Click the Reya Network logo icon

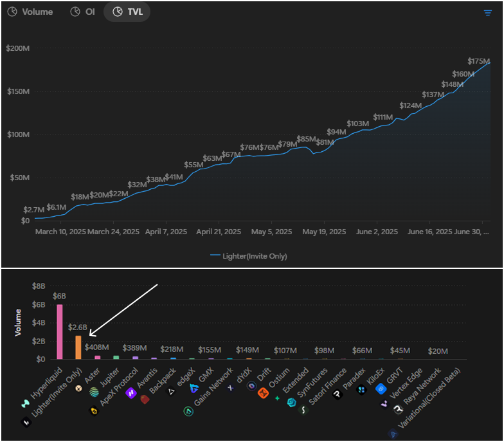(x=399, y=409)
